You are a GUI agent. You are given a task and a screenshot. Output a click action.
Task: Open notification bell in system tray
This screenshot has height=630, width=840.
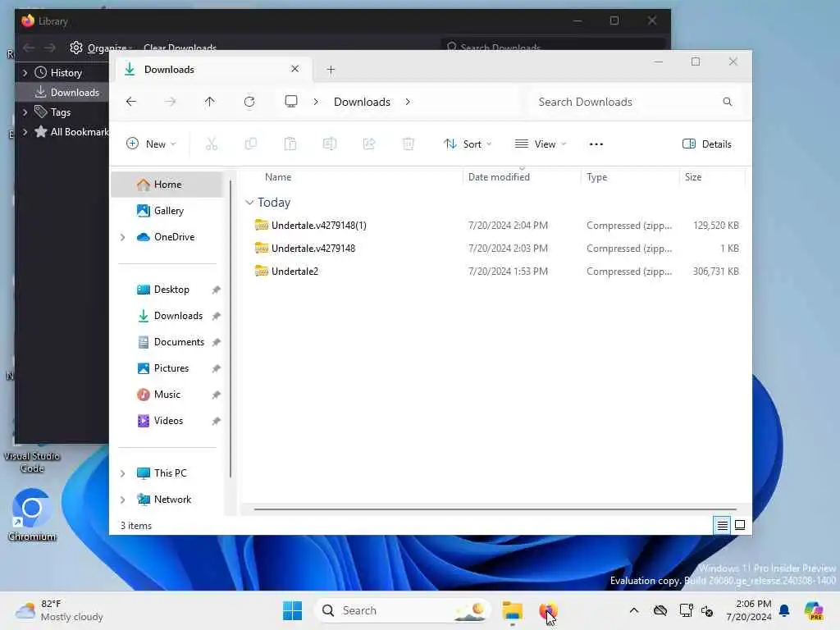tap(784, 610)
